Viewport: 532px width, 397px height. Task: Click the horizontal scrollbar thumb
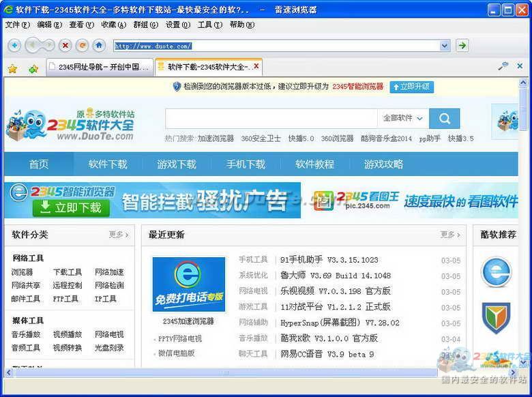coord(226,373)
